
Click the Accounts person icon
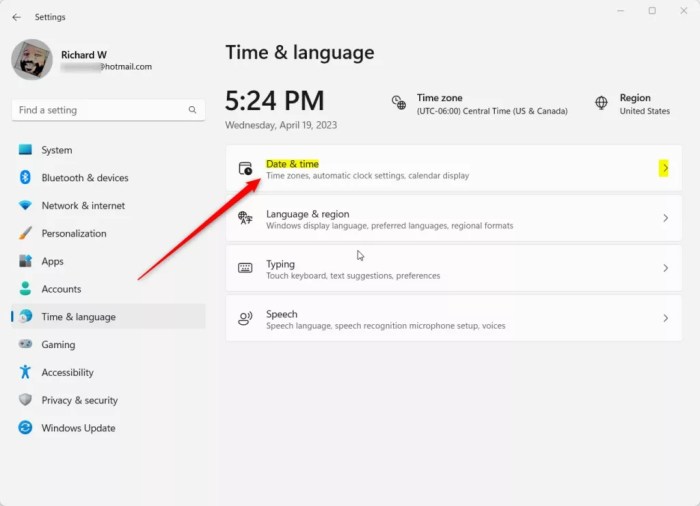pos(25,289)
